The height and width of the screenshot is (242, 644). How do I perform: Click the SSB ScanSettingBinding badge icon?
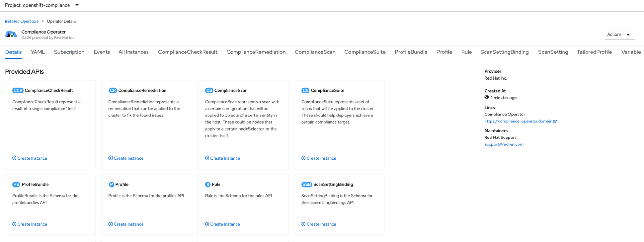[306, 184]
